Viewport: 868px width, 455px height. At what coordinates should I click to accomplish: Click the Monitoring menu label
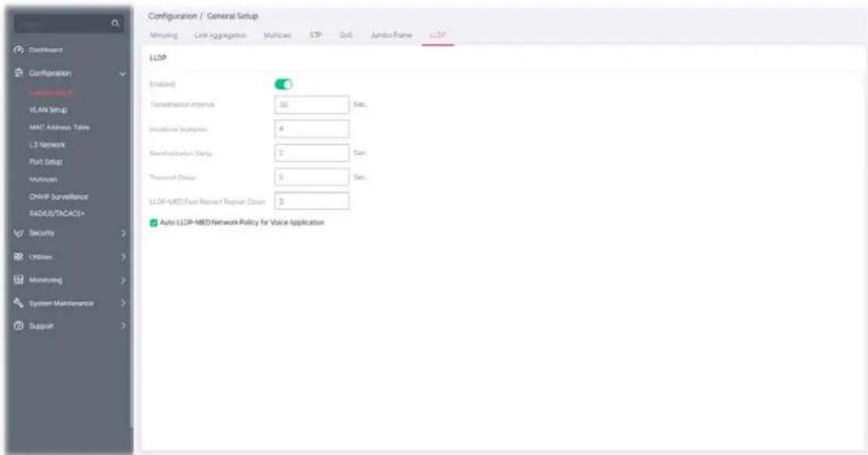pyautogui.click(x=46, y=280)
